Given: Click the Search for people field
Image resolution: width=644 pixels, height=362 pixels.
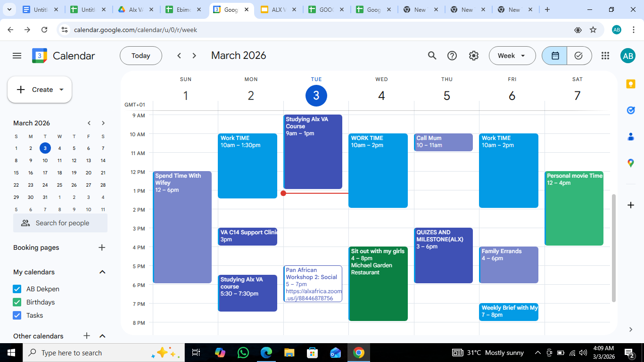Looking at the screenshot, I should 60,223.
